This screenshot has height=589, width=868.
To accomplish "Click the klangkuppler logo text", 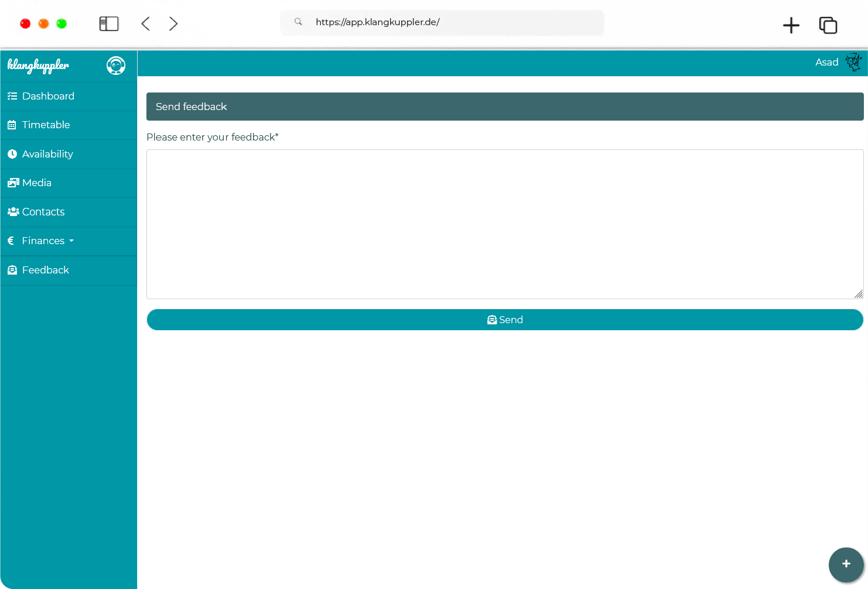I will 38,66.
